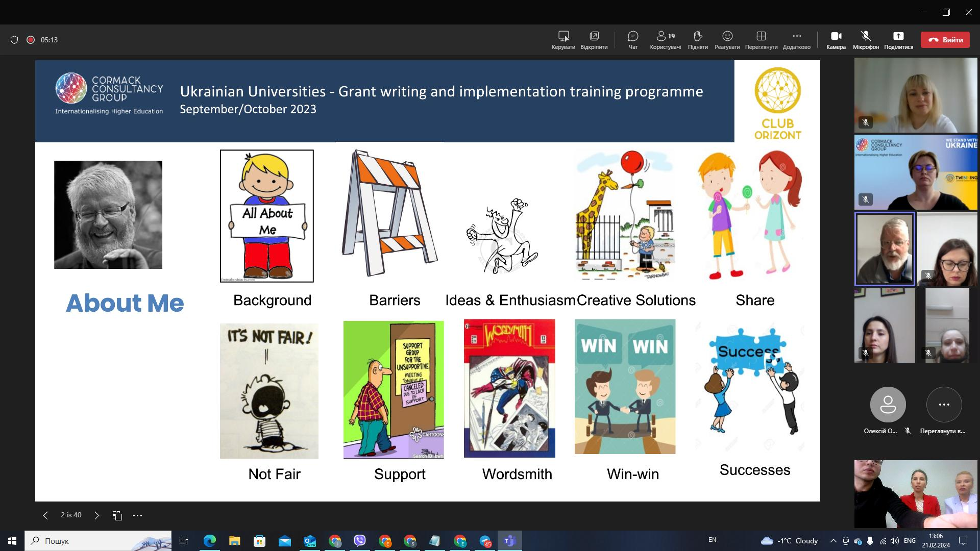
Task: Open Telegram with 45 badge
Action: coord(485,541)
